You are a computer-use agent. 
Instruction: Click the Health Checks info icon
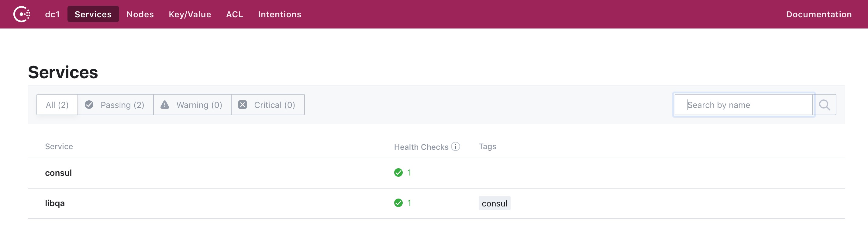point(456,147)
